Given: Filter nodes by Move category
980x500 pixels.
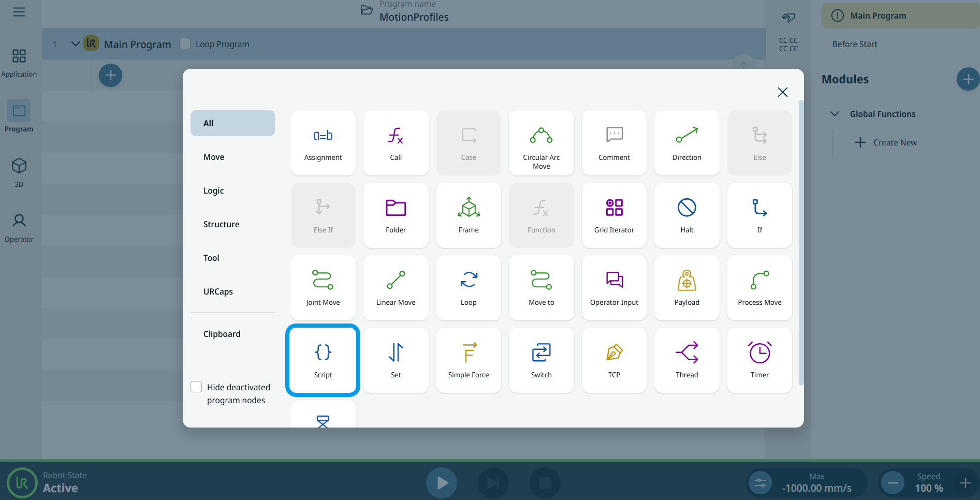Looking at the screenshot, I should pos(214,157).
